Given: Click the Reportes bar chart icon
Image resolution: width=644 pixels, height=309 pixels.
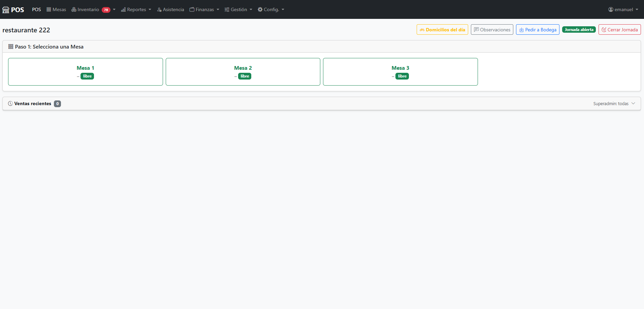Looking at the screenshot, I should [x=123, y=9].
